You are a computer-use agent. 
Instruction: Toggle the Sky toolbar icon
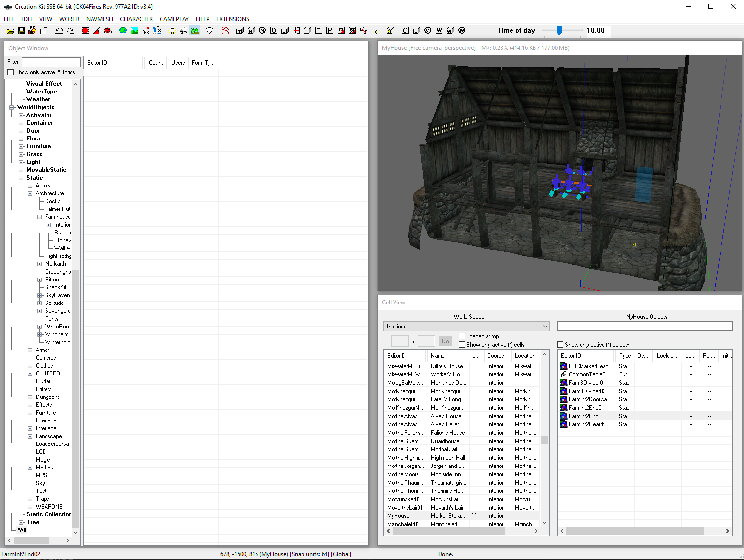coord(183,30)
